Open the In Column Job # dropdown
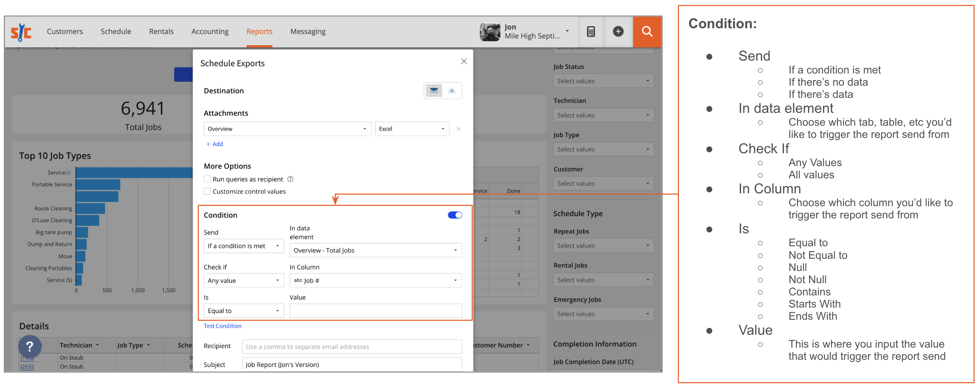 click(x=376, y=281)
